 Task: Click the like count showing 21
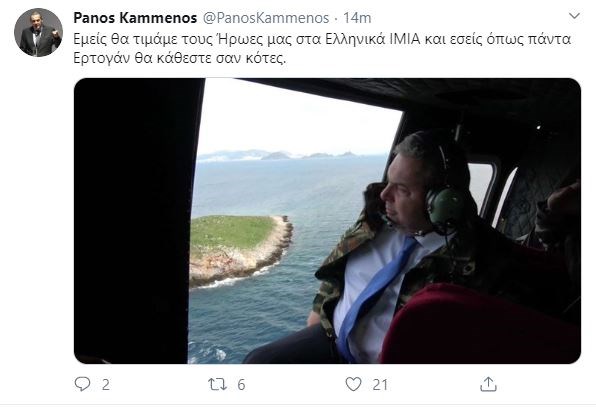[380, 385]
